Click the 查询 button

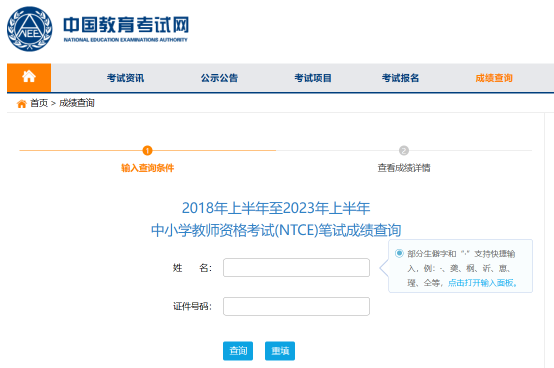coord(238,351)
